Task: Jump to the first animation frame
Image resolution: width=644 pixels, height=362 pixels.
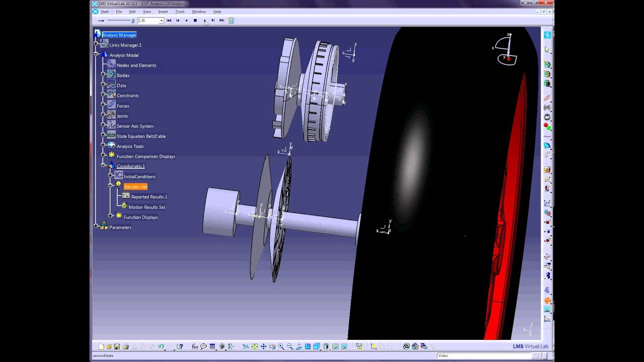Action: 169,21
